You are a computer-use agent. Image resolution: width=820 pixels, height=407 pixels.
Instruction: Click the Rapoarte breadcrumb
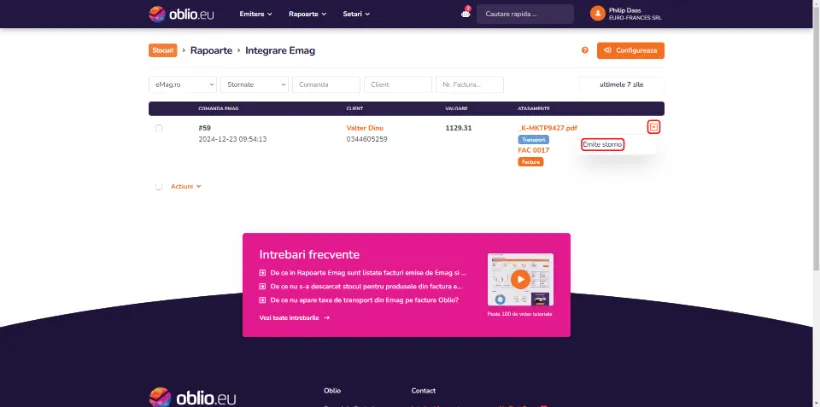(211, 51)
